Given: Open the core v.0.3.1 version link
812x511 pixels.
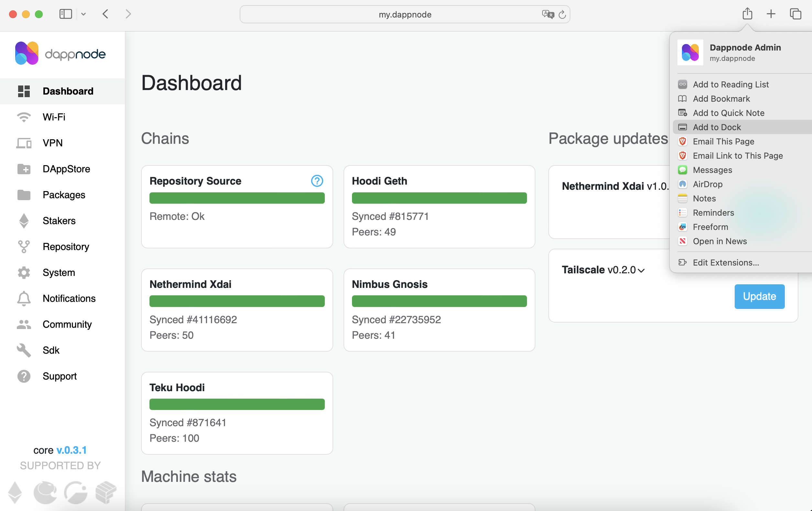Looking at the screenshot, I should [x=71, y=450].
